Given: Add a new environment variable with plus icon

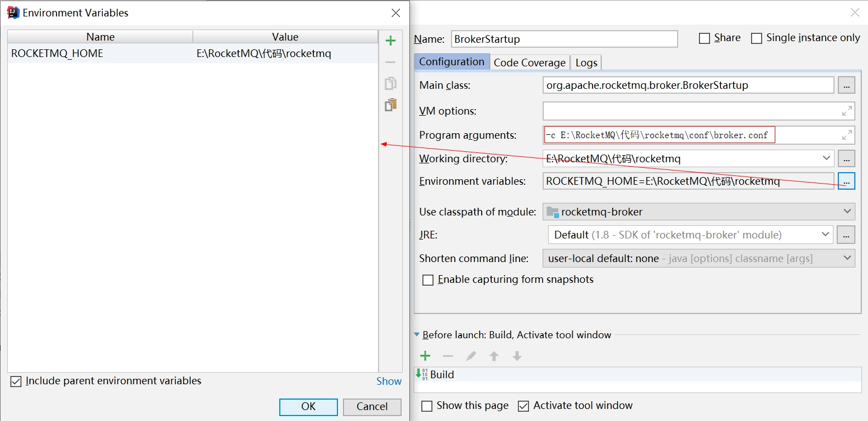Looking at the screenshot, I should pyautogui.click(x=391, y=41).
